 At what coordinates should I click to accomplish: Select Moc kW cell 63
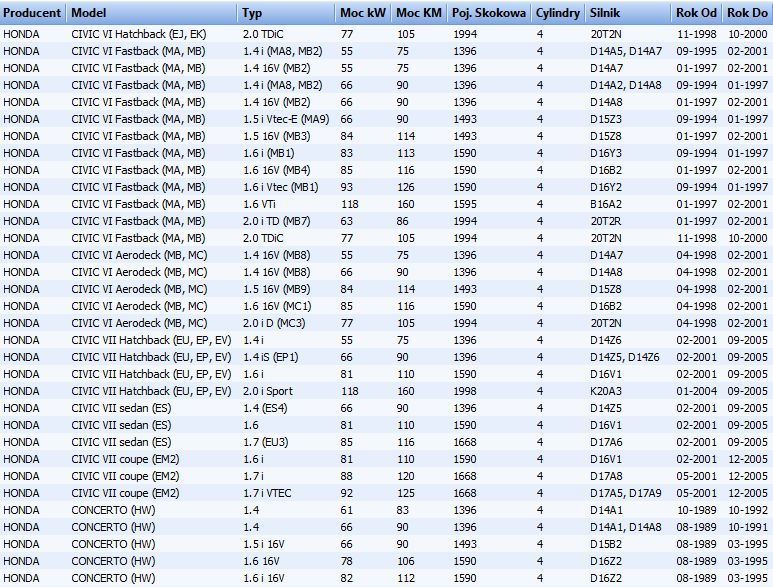tap(347, 221)
